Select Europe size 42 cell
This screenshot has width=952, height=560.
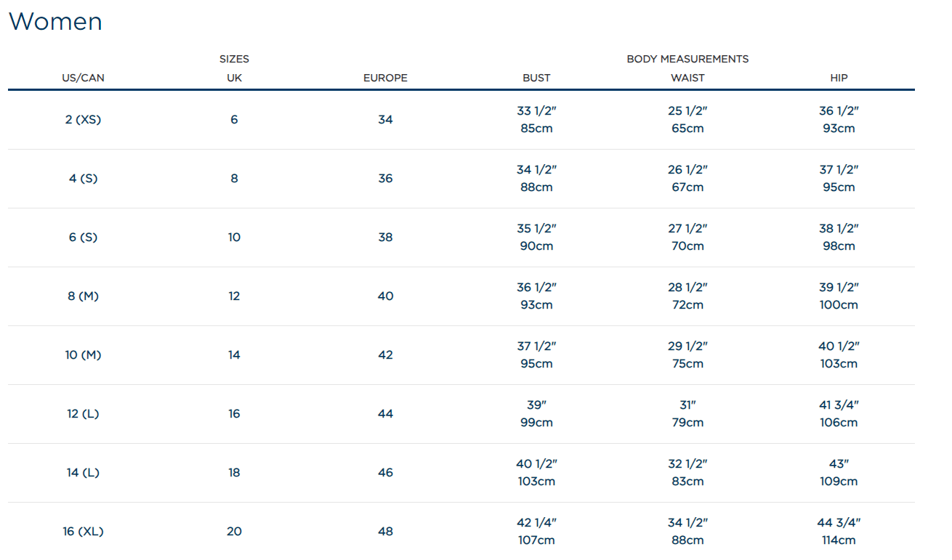tap(385, 355)
